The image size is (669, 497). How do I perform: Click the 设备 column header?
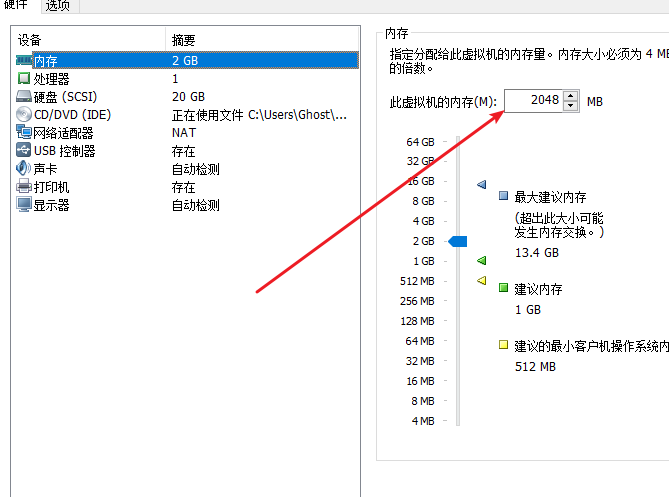89,40
